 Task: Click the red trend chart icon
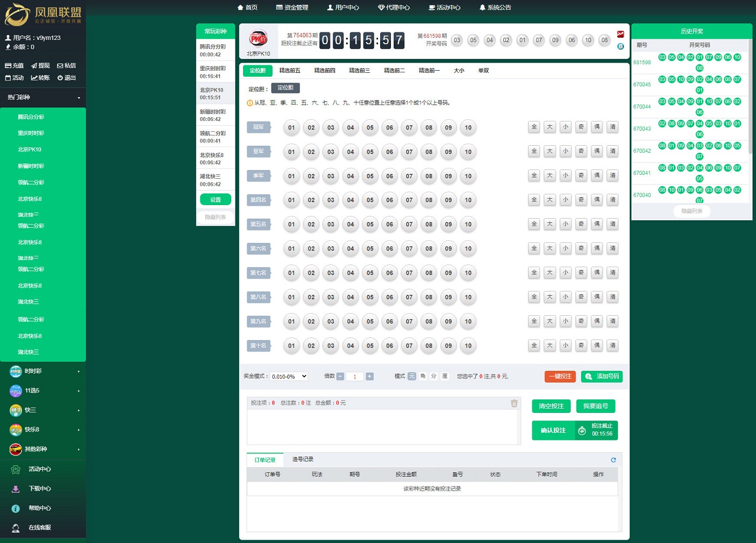pos(620,35)
